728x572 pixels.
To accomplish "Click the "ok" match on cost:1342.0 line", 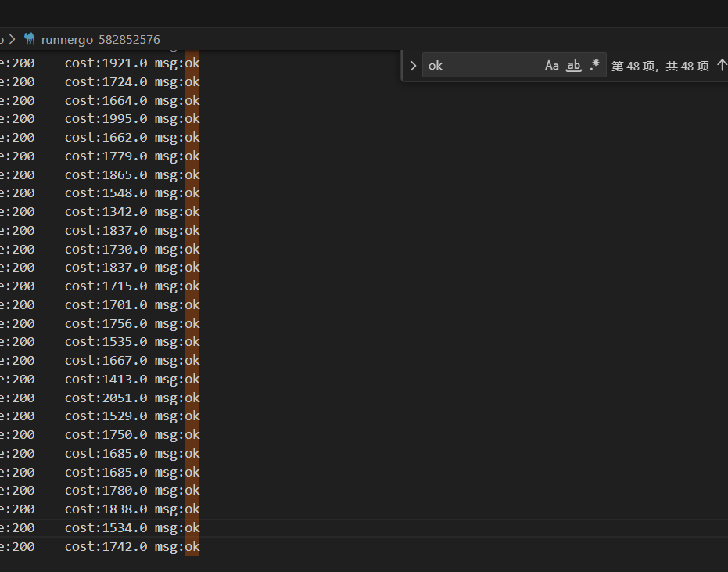I will click(x=192, y=212).
